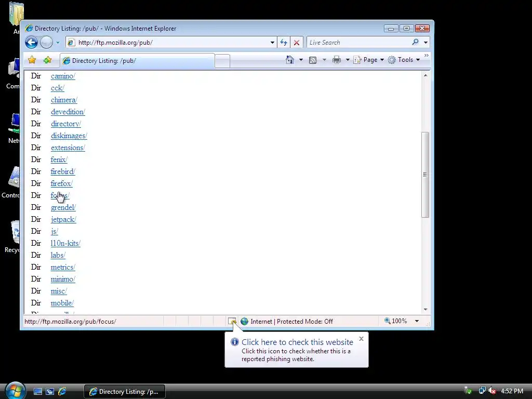Click the RSS feeds icon

click(x=313, y=60)
